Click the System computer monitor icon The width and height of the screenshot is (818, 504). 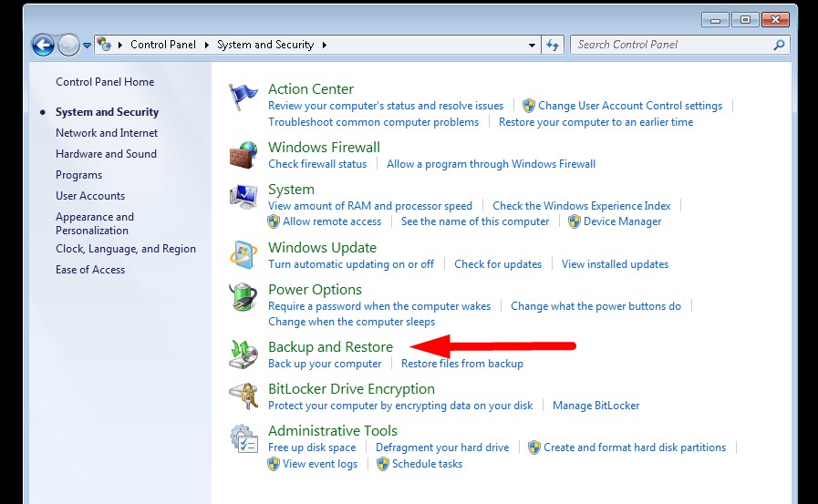(243, 197)
